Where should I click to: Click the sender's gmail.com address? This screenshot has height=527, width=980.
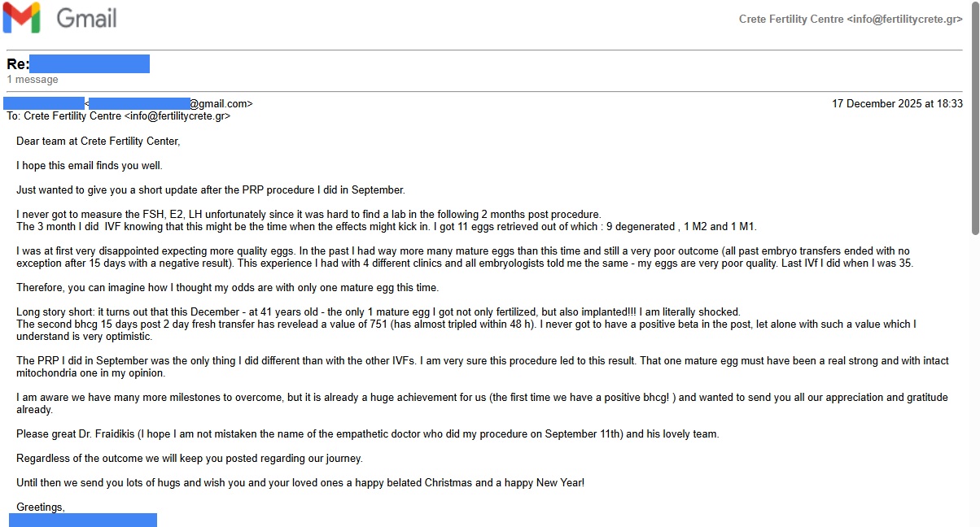click(171, 103)
